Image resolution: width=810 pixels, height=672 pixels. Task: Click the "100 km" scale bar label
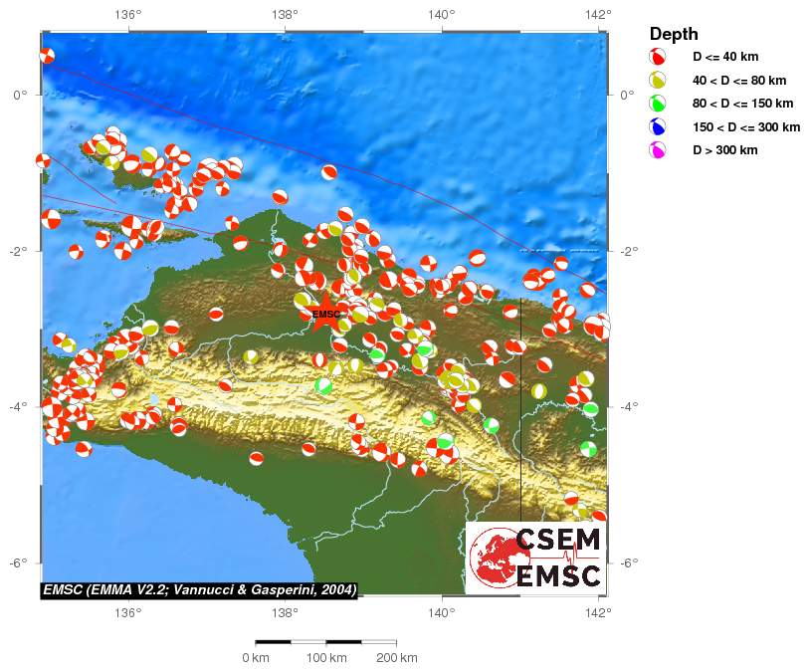click(x=326, y=658)
